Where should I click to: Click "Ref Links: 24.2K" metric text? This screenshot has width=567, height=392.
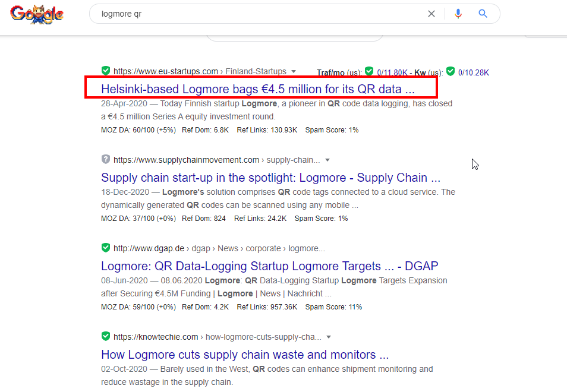click(260, 219)
